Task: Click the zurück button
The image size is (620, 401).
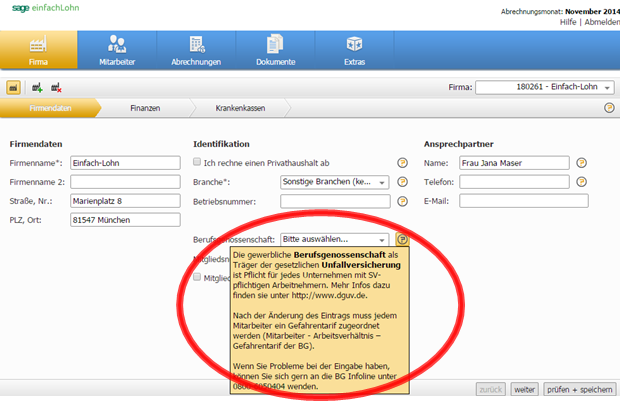Action: [x=491, y=390]
